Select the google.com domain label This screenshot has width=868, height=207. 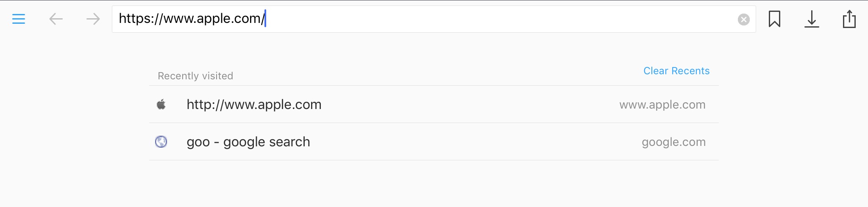(x=674, y=142)
